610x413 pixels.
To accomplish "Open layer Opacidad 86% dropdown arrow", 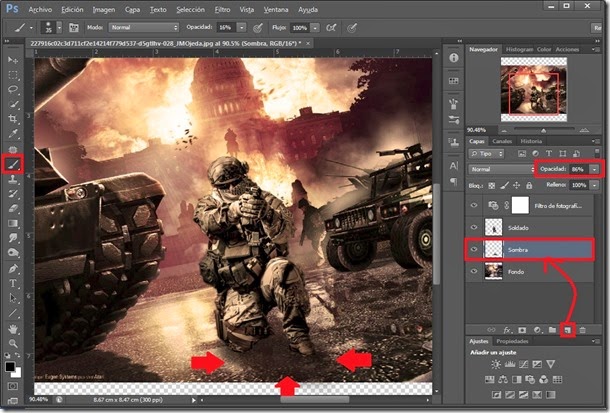I will [594, 169].
